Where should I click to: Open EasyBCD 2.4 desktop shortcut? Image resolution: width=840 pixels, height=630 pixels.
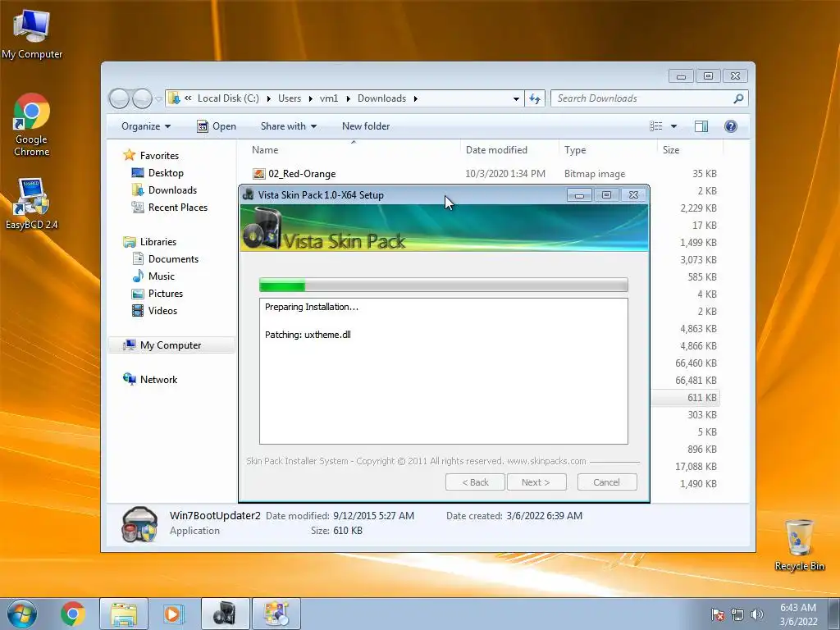point(32,203)
